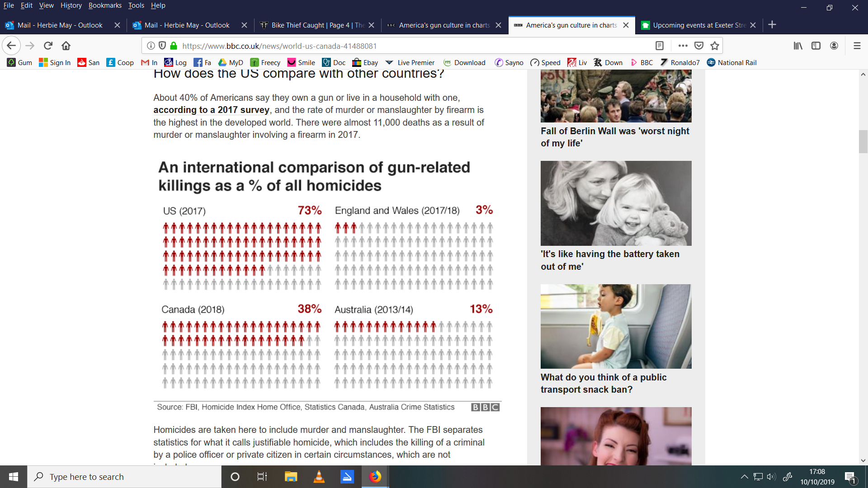Go to the Firefox home page
Image resolution: width=868 pixels, height=488 pixels.
click(66, 46)
